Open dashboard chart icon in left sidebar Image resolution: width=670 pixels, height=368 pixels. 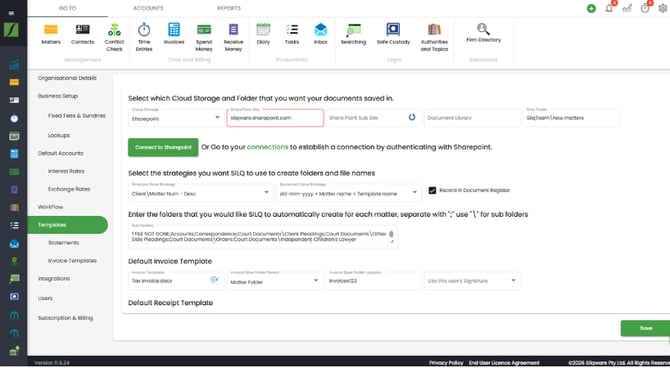pos(14,65)
